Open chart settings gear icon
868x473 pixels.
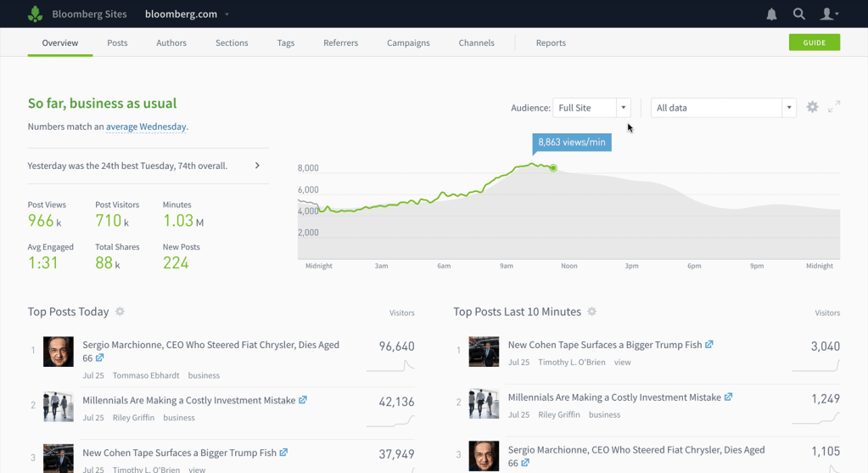(x=812, y=107)
